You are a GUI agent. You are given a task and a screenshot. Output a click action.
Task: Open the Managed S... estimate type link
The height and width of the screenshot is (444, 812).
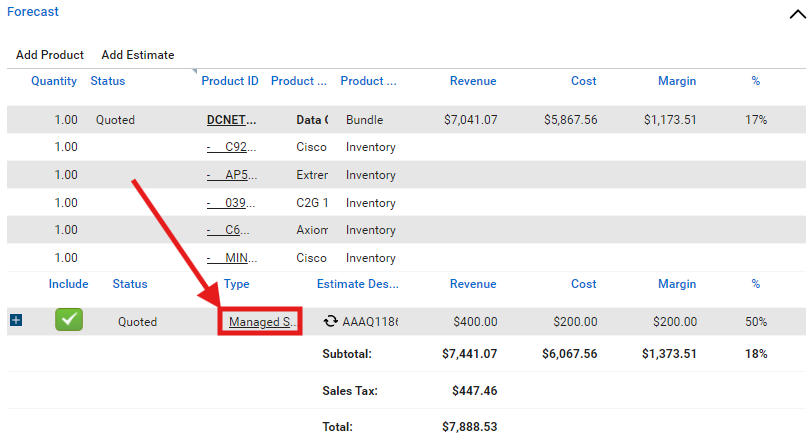(261, 322)
